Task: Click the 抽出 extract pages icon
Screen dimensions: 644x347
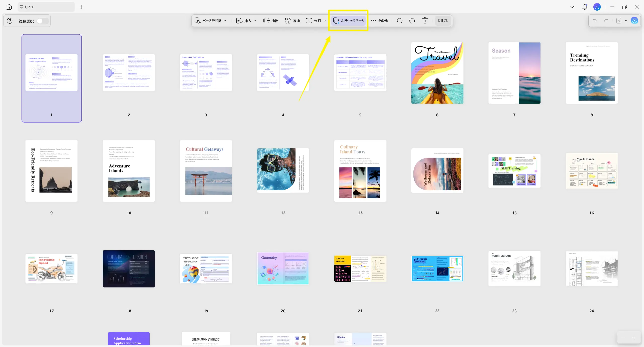Action: pyautogui.click(x=271, y=21)
